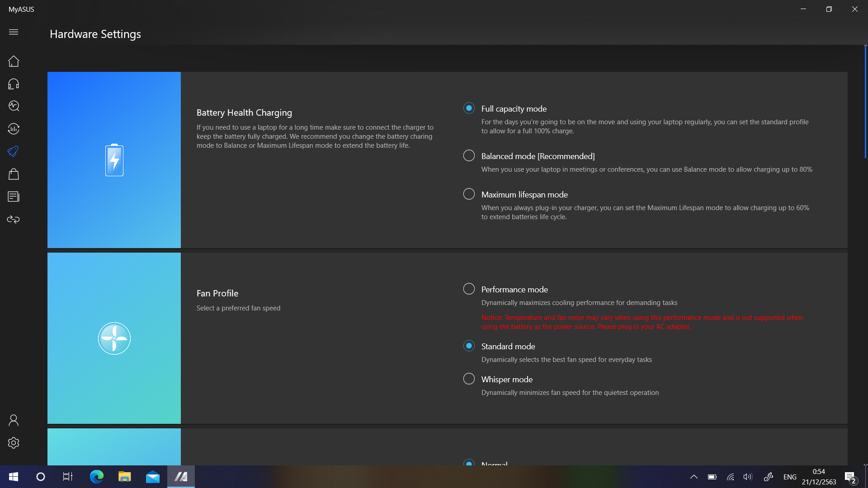Select Standard mode fan profile
The image size is (868, 488).
click(469, 346)
